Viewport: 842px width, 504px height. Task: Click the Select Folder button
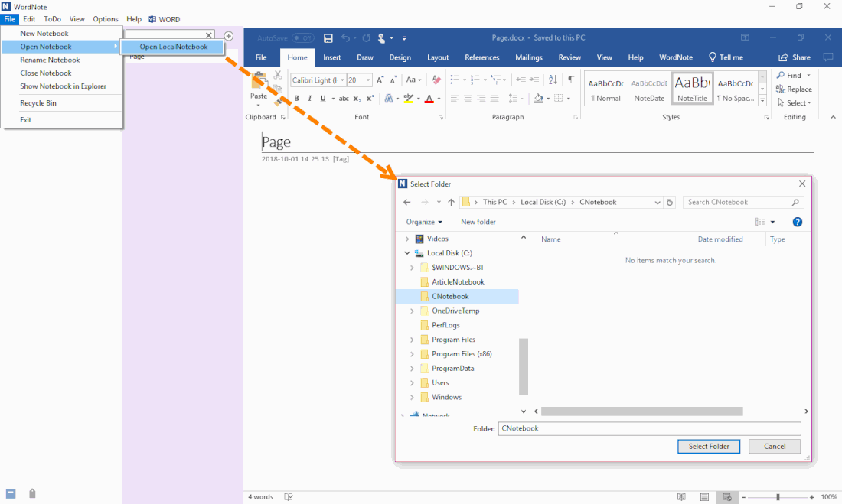click(709, 446)
